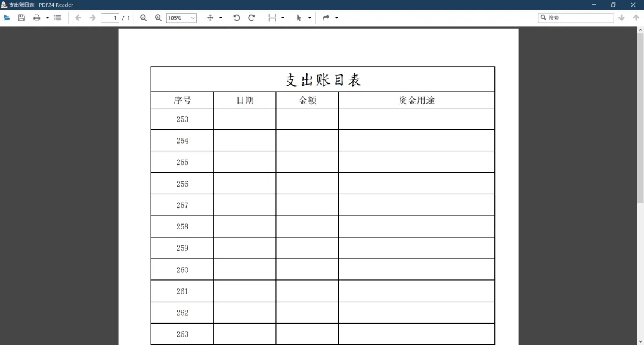Click the scrollbar down arrow
Image resolution: width=644 pixels, height=345 pixels.
point(640,341)
